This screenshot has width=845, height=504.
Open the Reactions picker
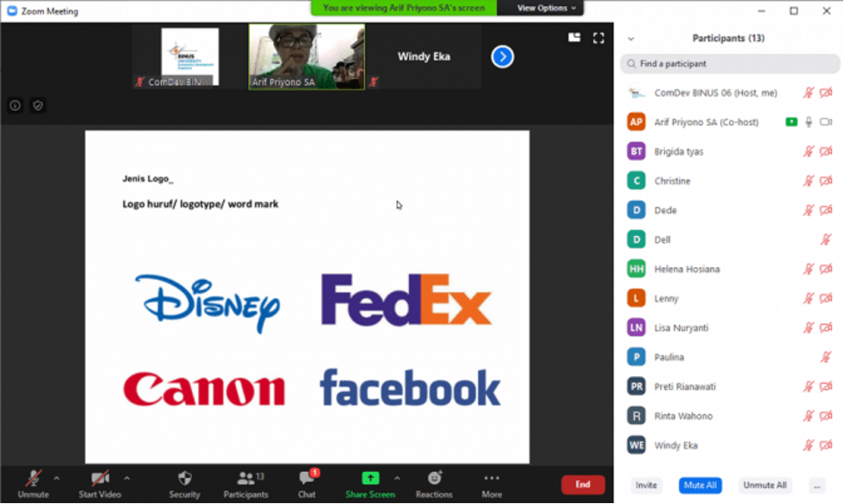[434, 484]
